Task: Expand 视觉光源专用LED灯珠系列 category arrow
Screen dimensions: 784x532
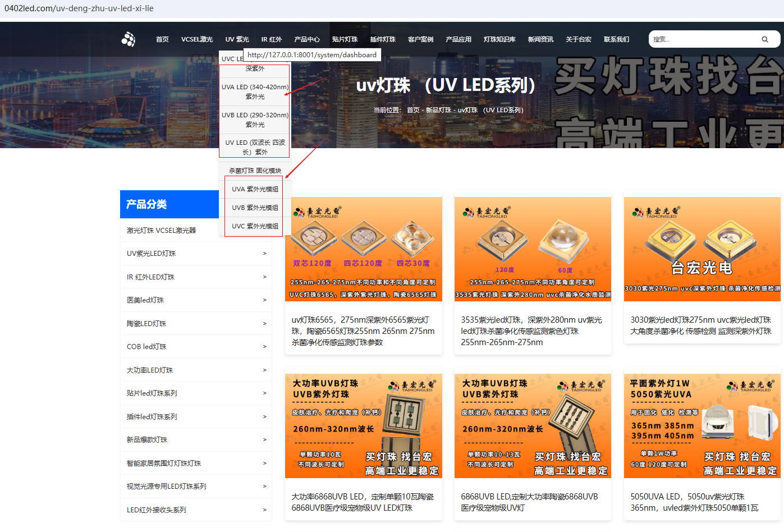Action: click(265, 487)
